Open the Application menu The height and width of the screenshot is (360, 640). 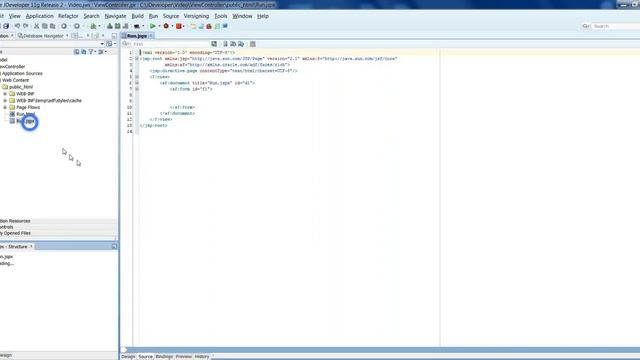pos(40,16)
